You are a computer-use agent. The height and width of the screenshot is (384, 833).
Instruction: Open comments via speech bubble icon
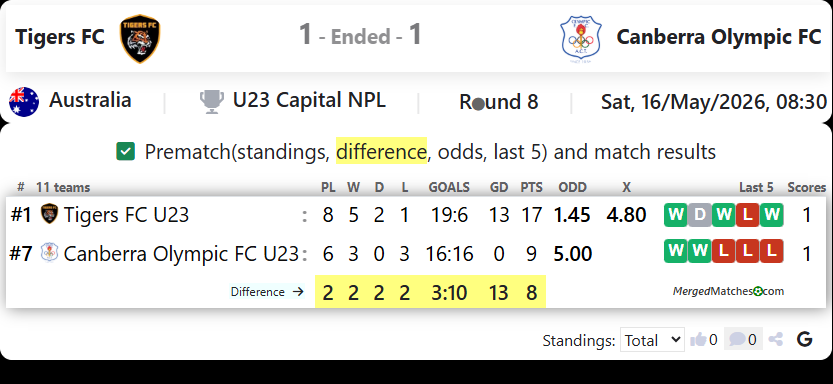(x=737, y=339)
